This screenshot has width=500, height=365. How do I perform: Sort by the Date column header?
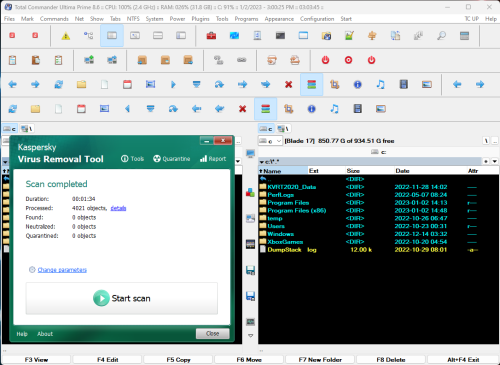(x=430, y=171)
